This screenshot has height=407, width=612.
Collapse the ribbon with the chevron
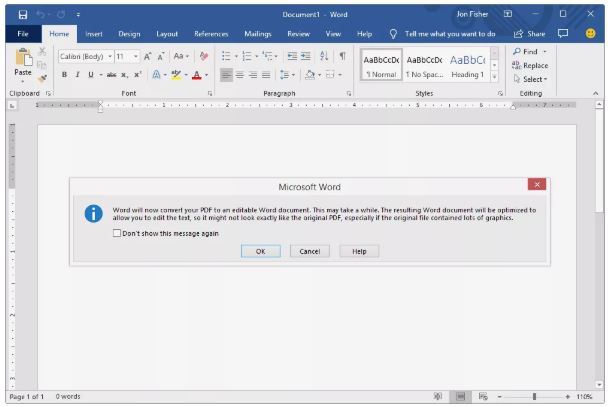[595, 93]
